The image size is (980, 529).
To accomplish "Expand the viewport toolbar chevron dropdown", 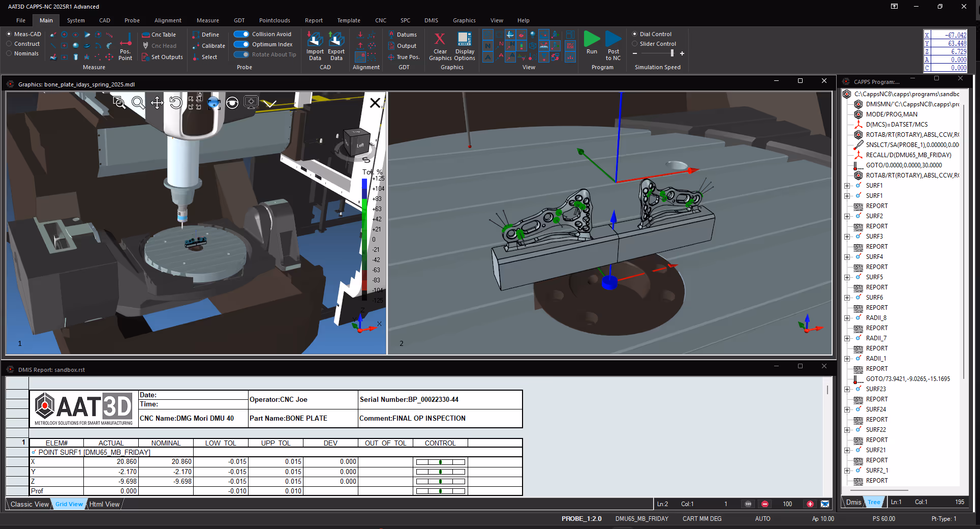I will 270,103.
